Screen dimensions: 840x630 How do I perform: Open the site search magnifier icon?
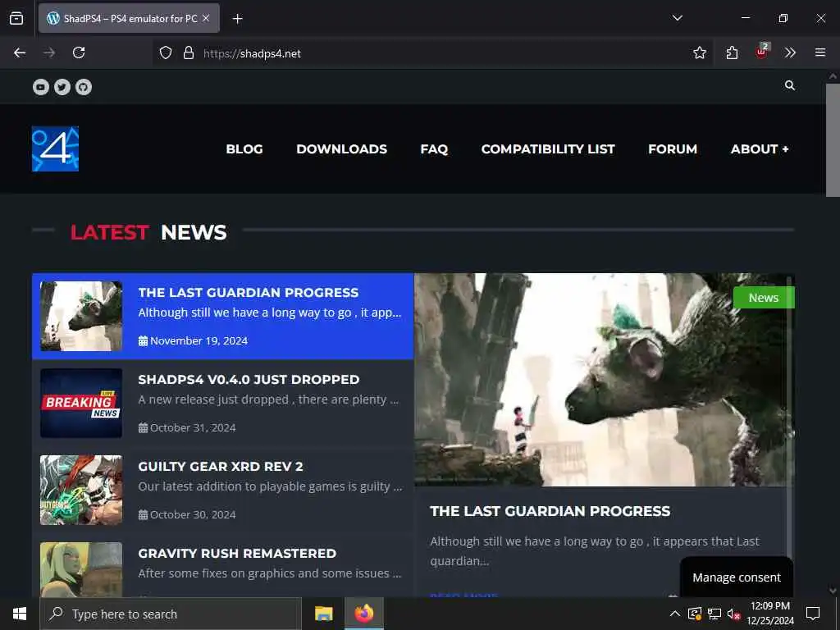790,85
